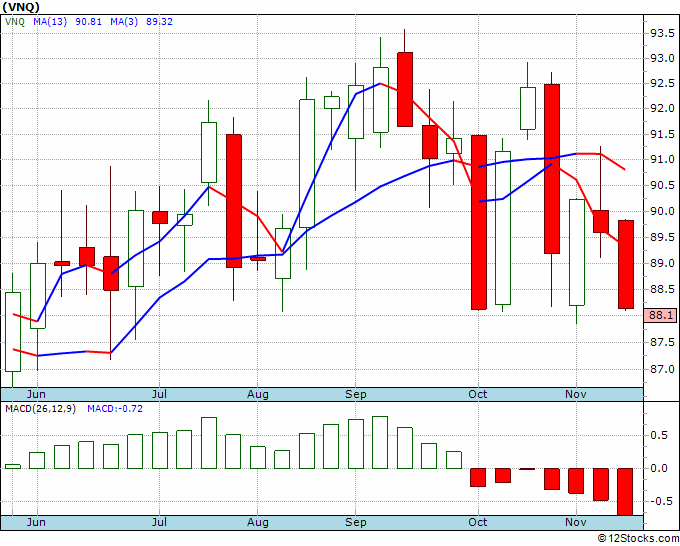Viewport: 680px width, 546px height.
Task: Click the first tiny green MACD bar before June
Action: tap(13, 466)
